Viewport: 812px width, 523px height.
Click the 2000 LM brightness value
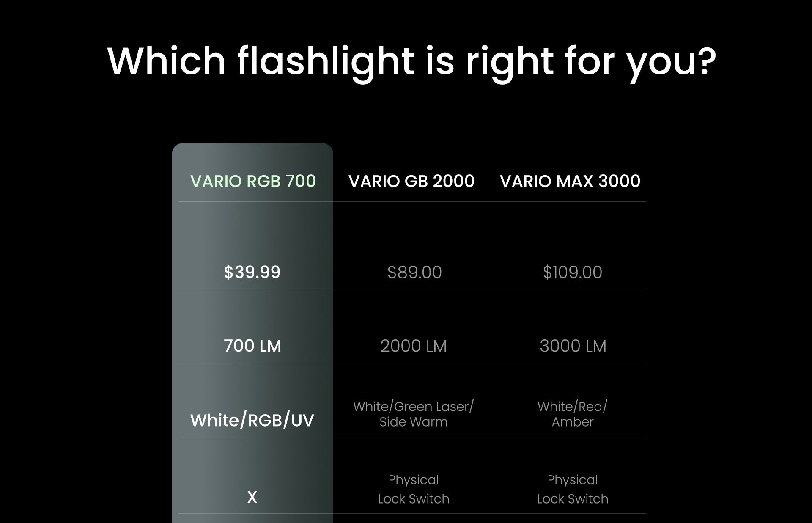[414, 346]
